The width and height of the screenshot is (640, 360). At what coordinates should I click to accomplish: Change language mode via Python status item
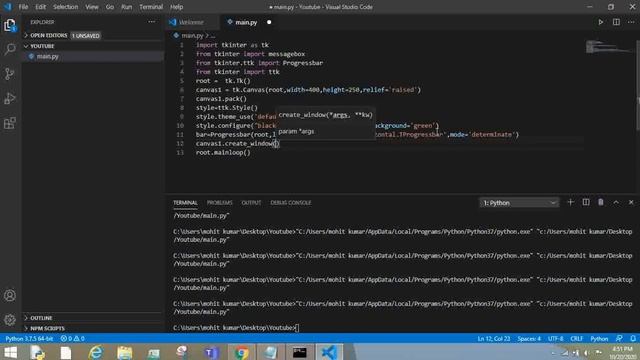599,339
